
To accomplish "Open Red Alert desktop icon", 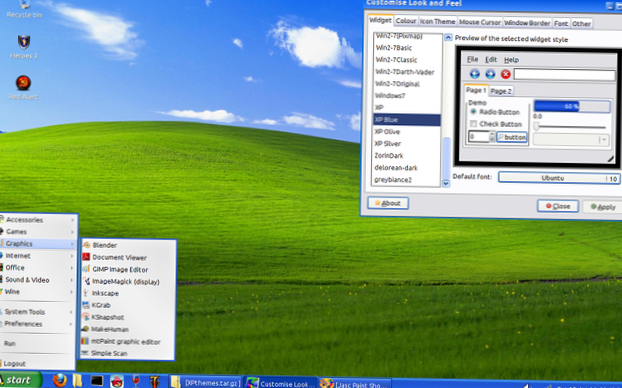I will (23, 87).
